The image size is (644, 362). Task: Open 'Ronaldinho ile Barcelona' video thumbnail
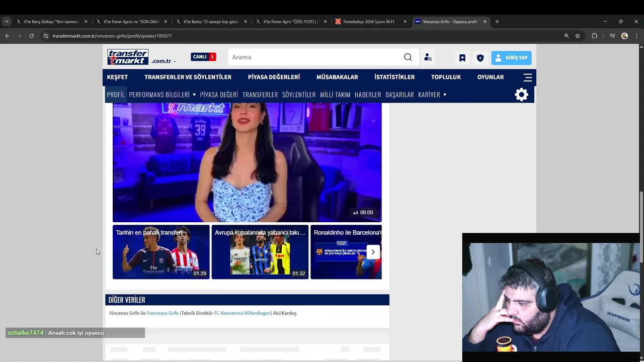[346, 252]
